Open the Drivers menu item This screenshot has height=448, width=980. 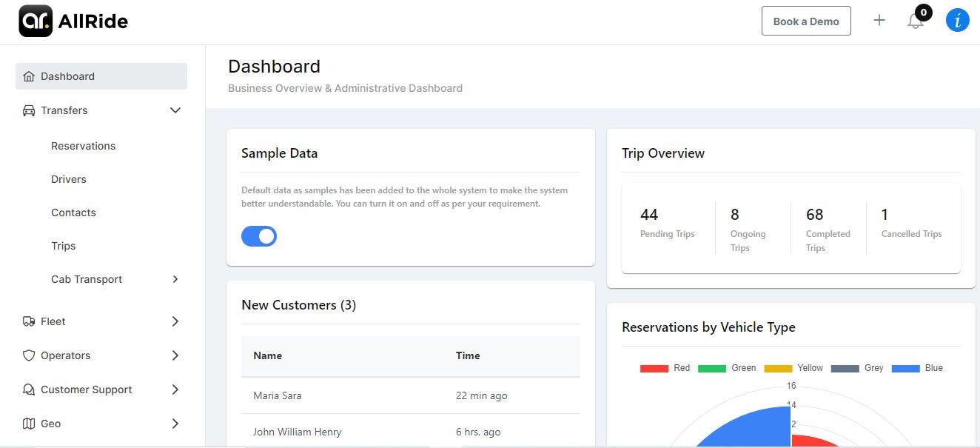(x=69, y=179)
